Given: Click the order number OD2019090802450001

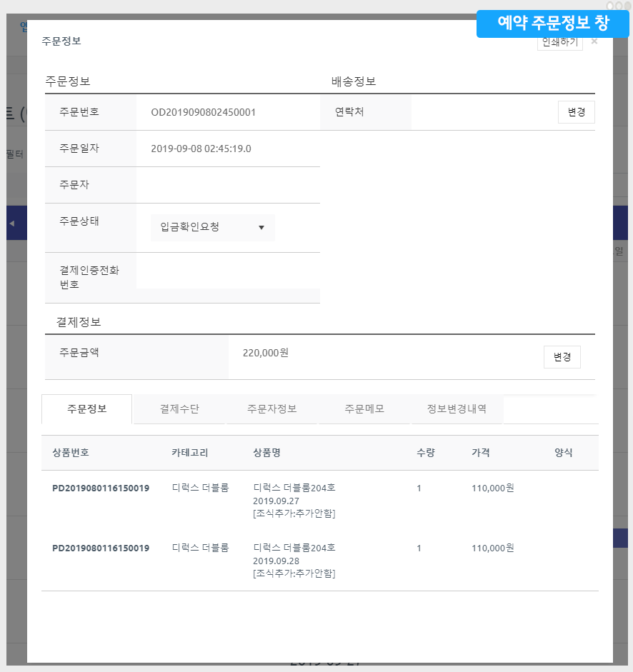Looking at the screenshot, I should pos(204,112).
